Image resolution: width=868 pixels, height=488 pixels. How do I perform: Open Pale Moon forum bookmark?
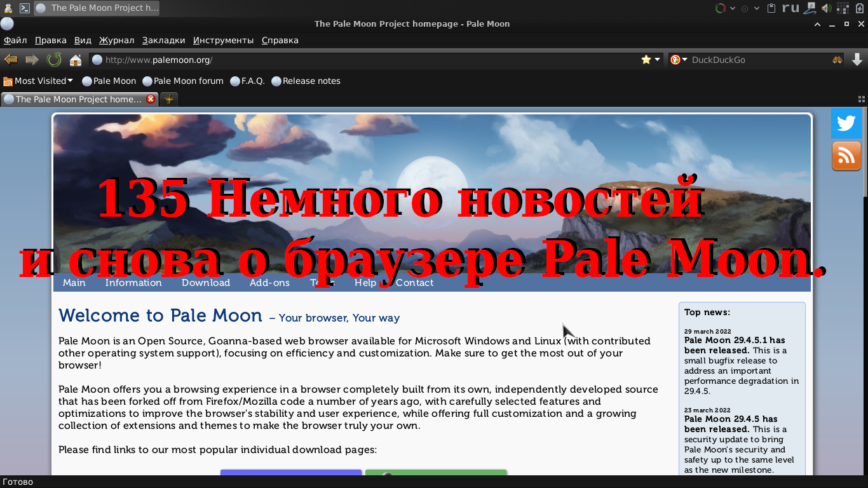click(183, 81)
